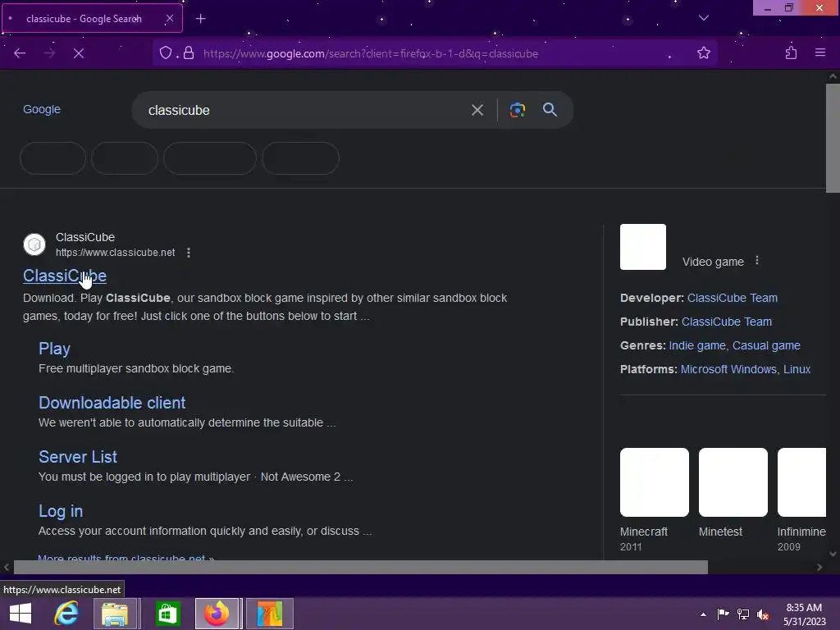Open the Microsoft Windows platform link
This screenshot has width=840, height=630.
coord(728,369)
